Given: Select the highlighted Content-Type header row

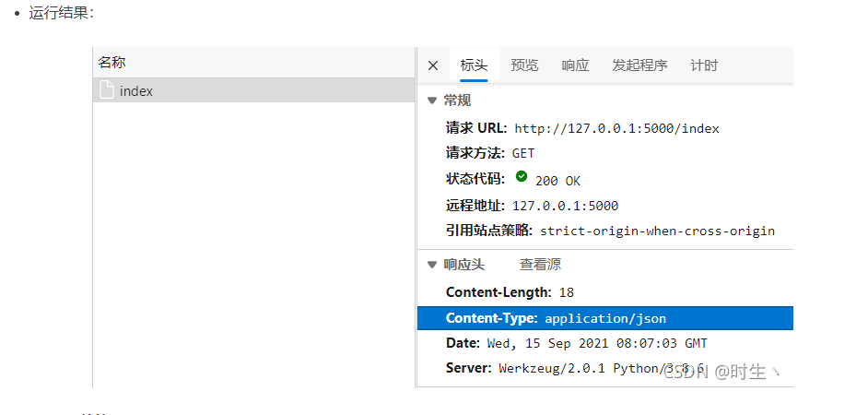Looking at the screenshot, I should pyautogui.click(x=605, y=318).
